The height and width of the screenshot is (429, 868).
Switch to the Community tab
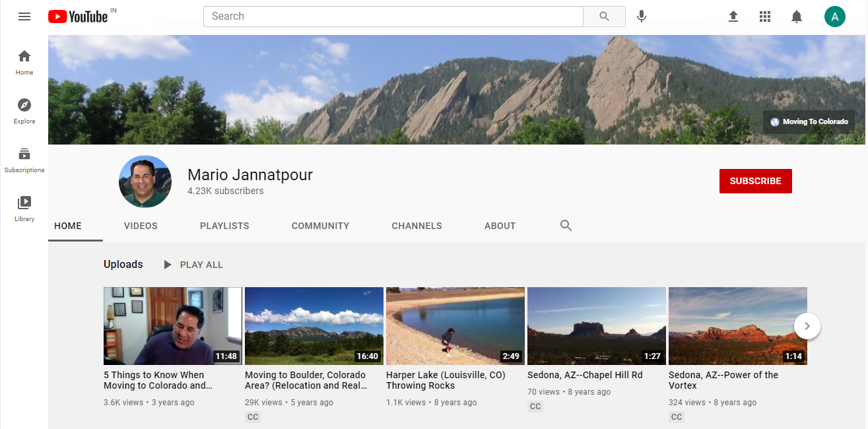320,226
